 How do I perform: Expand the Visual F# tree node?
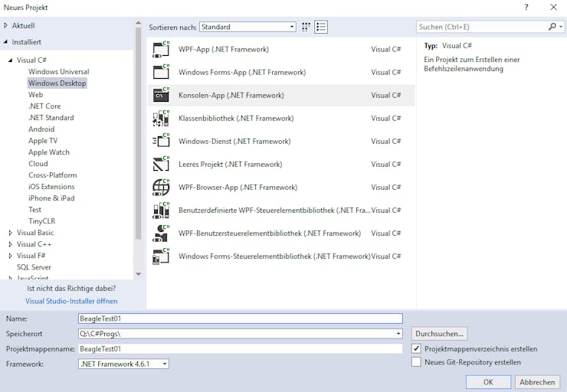point(11,256)
